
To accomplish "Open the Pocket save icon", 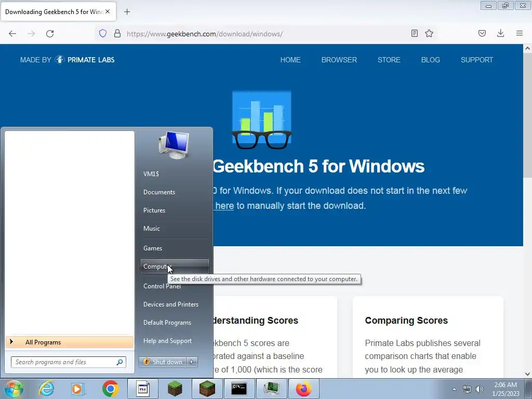I will click(482, 33).
